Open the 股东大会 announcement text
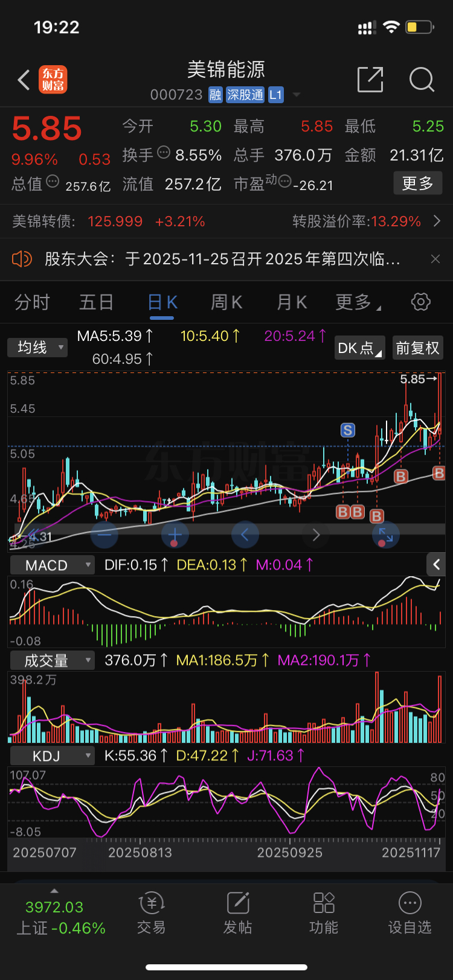Image resolution: width=453 pixels, height=980 pixels. tap(222, 259)
